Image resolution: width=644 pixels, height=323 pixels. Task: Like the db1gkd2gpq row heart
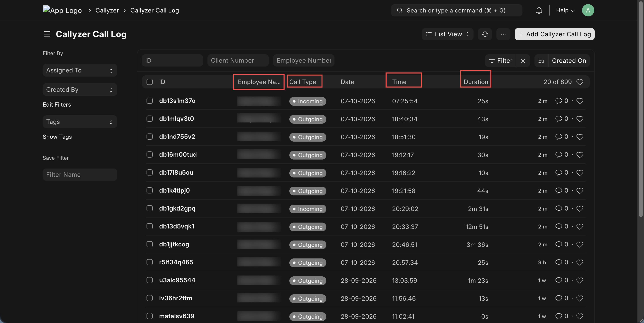pos(580,209)
